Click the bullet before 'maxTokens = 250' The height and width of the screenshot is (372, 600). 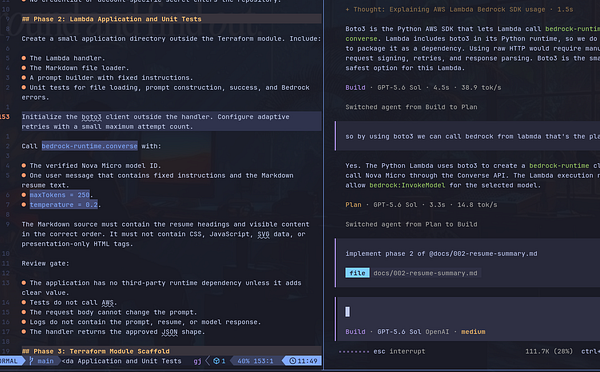pos(24,195)
